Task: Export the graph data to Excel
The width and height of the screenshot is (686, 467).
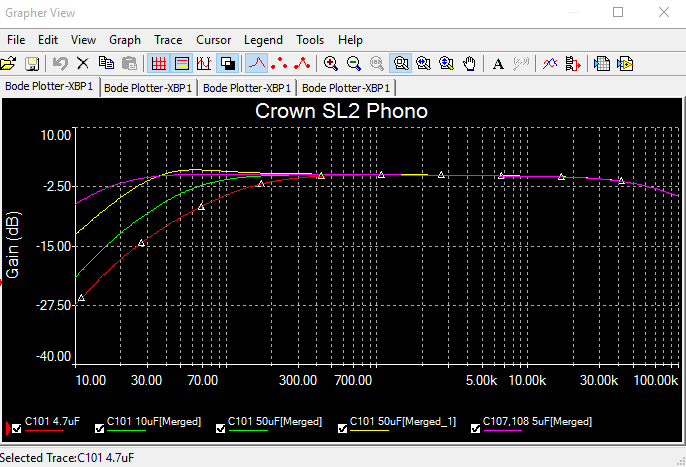Action: [x=602, y=63]
